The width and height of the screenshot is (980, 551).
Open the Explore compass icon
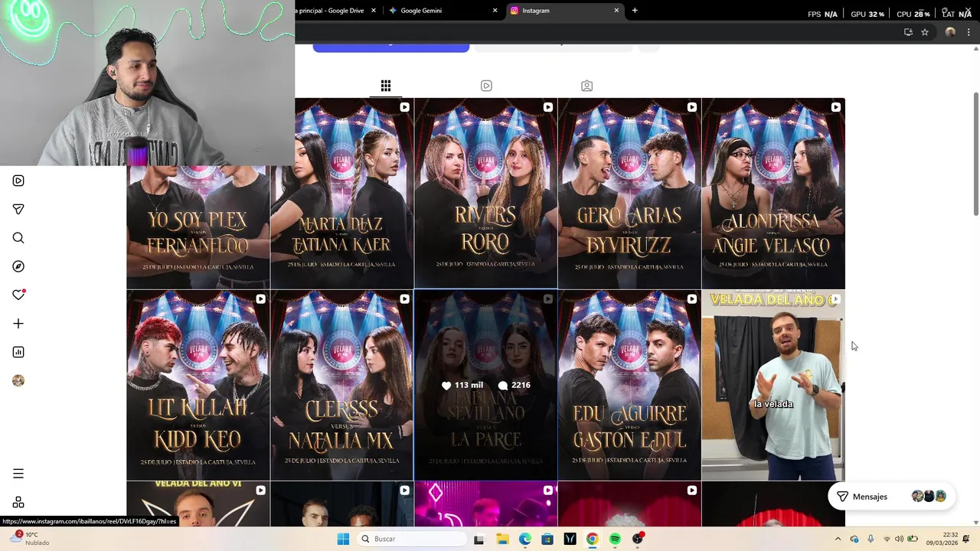[x=18, y=266]
